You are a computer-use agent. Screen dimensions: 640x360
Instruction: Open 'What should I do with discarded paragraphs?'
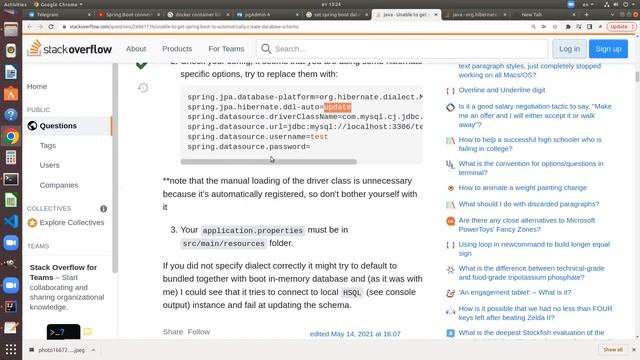(529, 204)
